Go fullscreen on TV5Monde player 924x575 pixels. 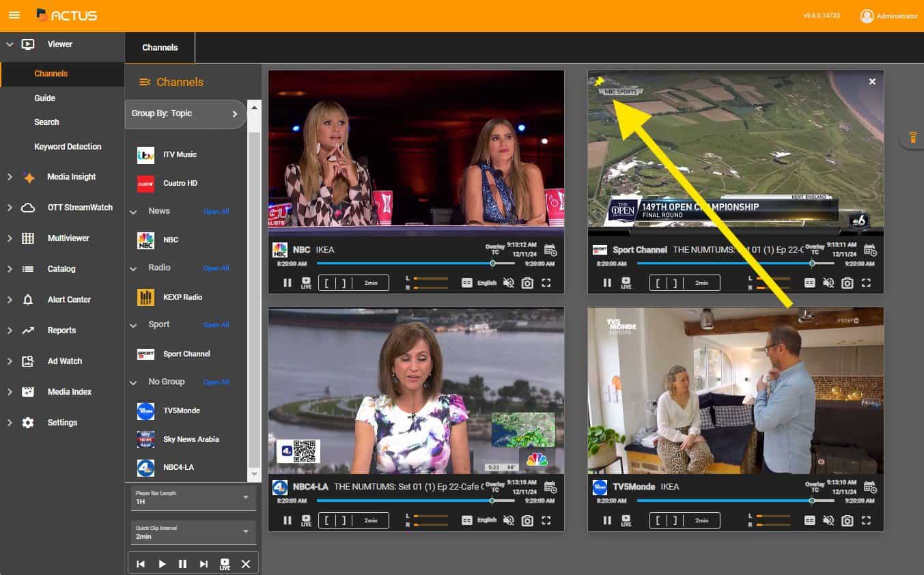point(866,520)
